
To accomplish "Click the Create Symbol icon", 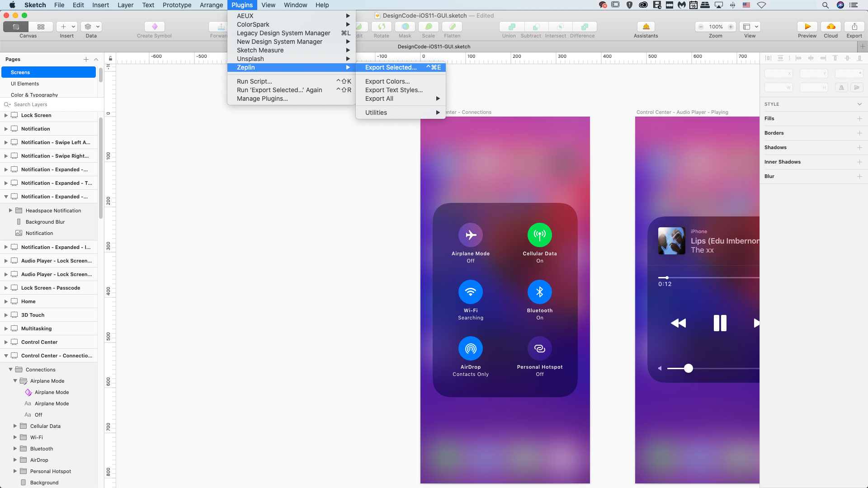I will [154, 27].
